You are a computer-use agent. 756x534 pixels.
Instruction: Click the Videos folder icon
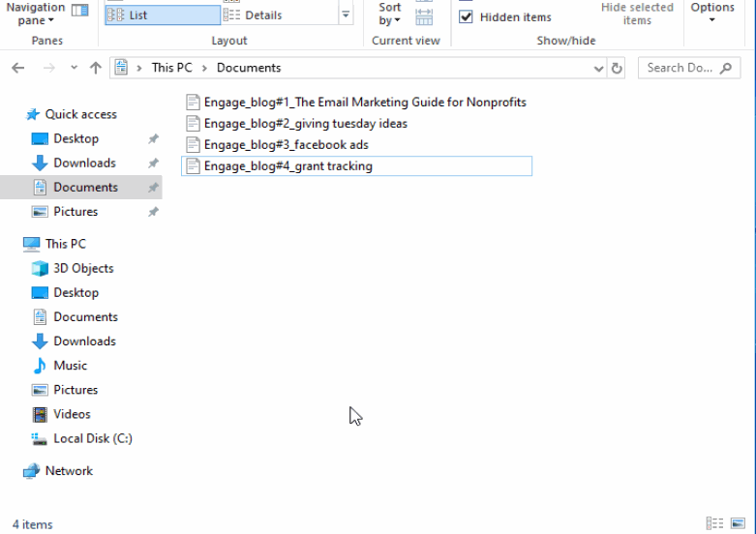(40, 414)
